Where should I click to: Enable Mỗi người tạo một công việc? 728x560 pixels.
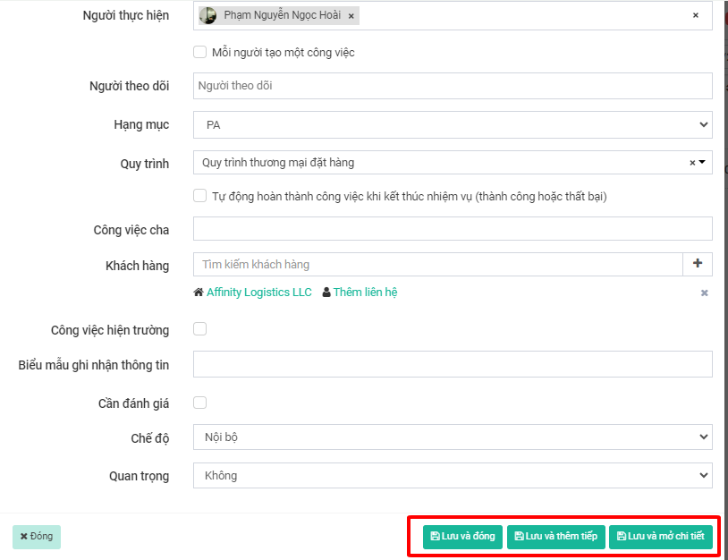pyautogui.click(x=200, y=52)
